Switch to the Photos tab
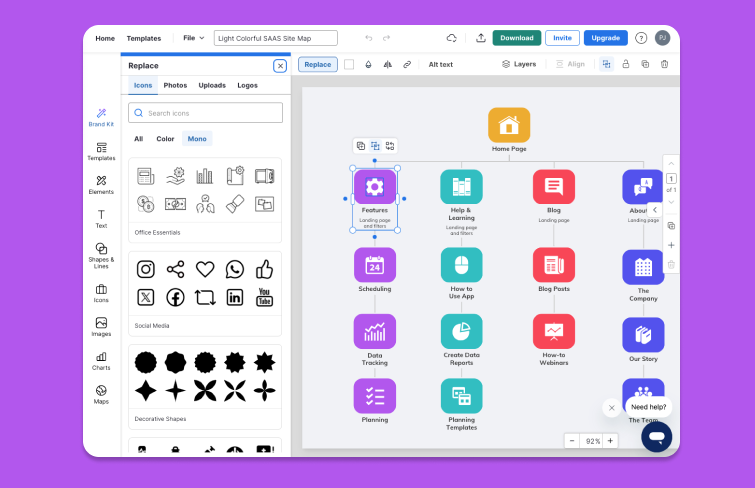The height and width of the screenshot is (488, 755). click(175, 86)
